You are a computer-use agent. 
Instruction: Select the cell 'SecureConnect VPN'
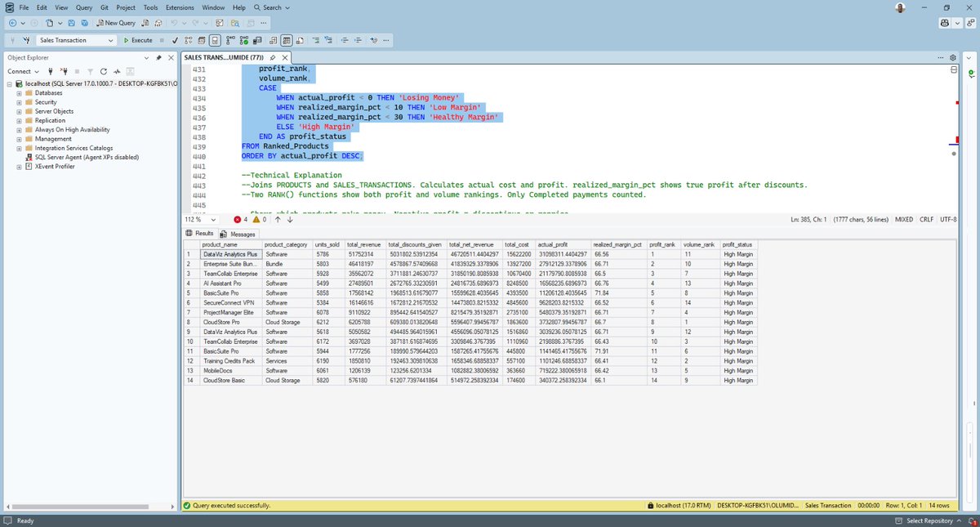point(230,301)
